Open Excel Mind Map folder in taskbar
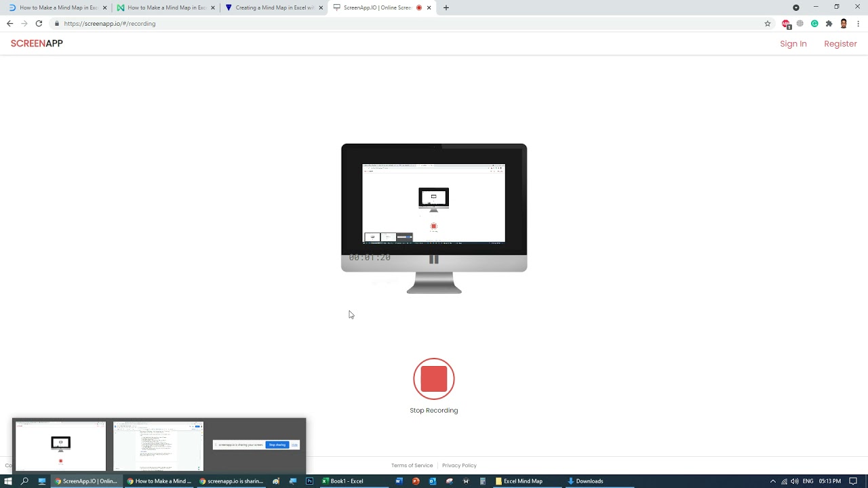 527,481
